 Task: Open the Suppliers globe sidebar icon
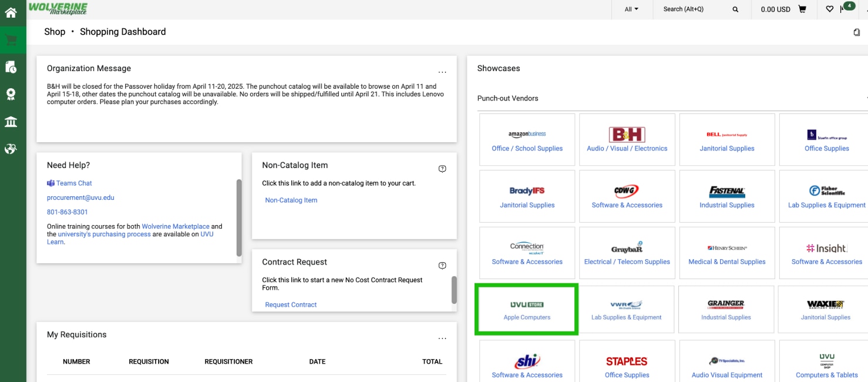click(x=11, y=149)
